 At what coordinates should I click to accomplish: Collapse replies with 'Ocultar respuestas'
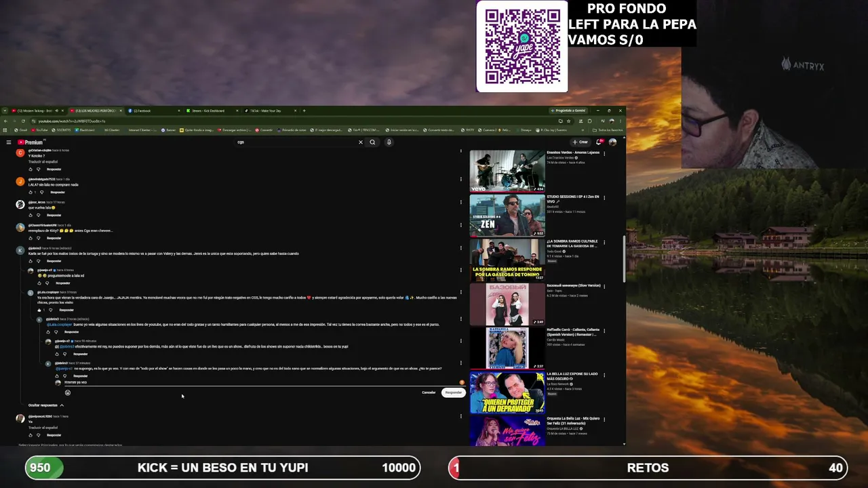click(46, 405)
